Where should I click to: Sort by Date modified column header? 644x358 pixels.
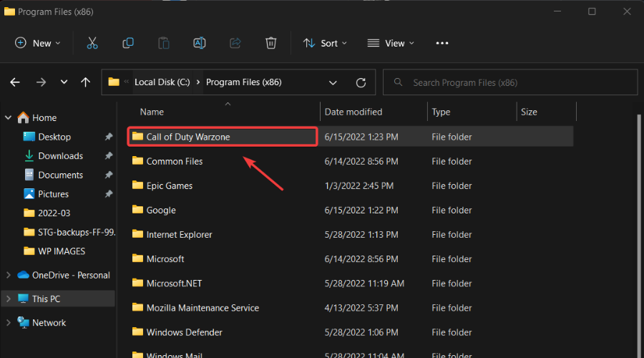point(353,112)
